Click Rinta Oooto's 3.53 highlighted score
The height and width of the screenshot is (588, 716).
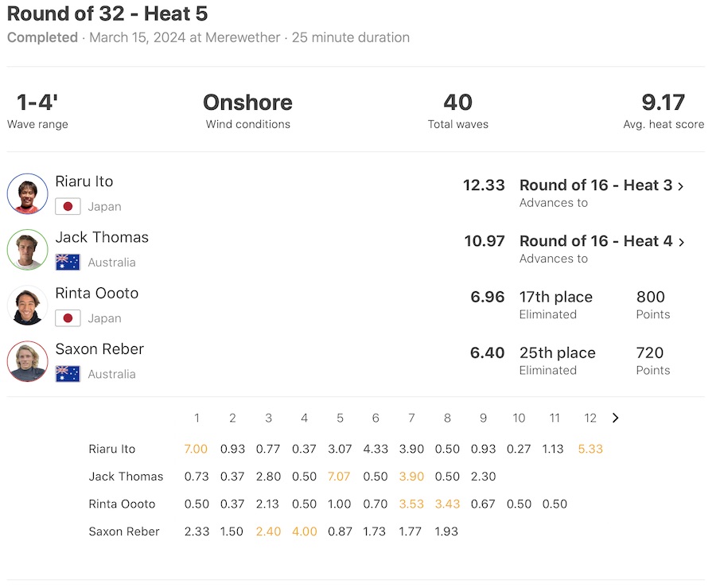pos(411,504)
